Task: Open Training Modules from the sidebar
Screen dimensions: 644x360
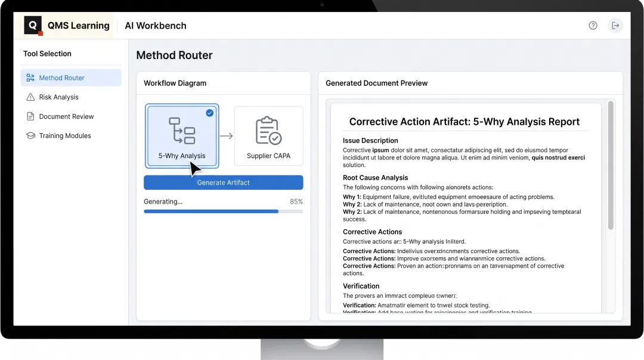Action: 71,136
